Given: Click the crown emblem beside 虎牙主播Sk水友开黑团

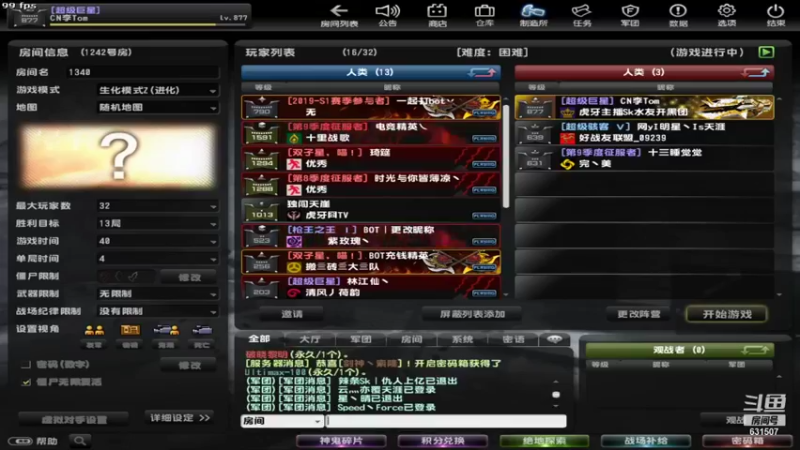Looking at the screenshot, I should tap(567, 112).
